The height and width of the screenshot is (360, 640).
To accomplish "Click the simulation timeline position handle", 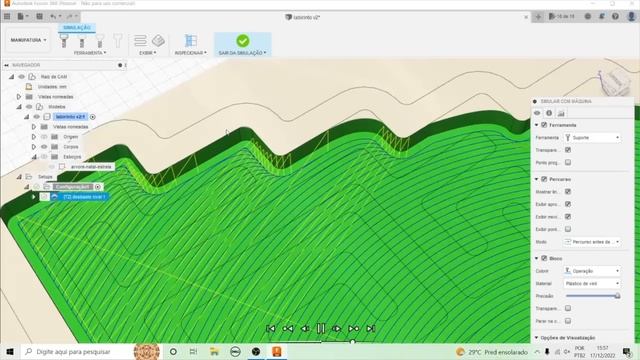I will coord(352,341).
